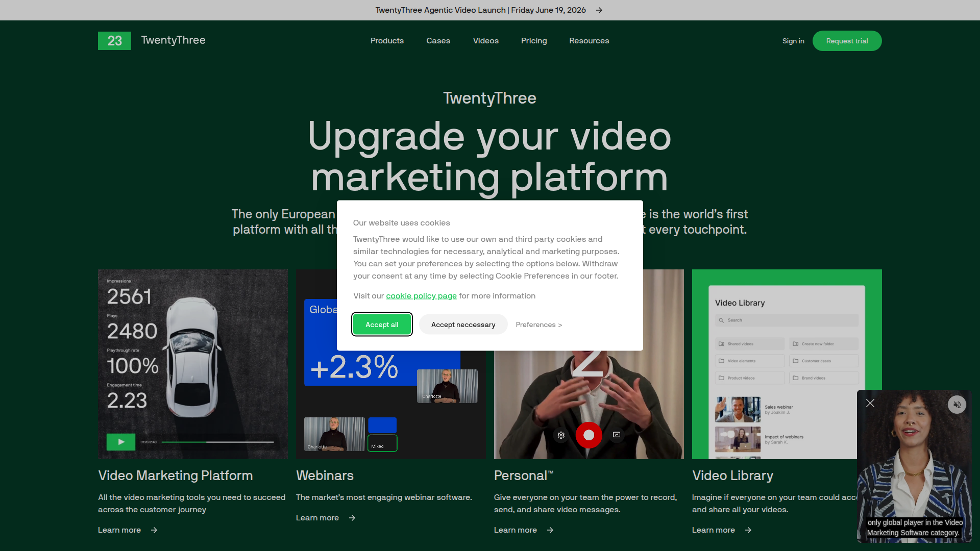Go to the Videos nav item
This screenshot has width=980, height=551.
[486, 41]
